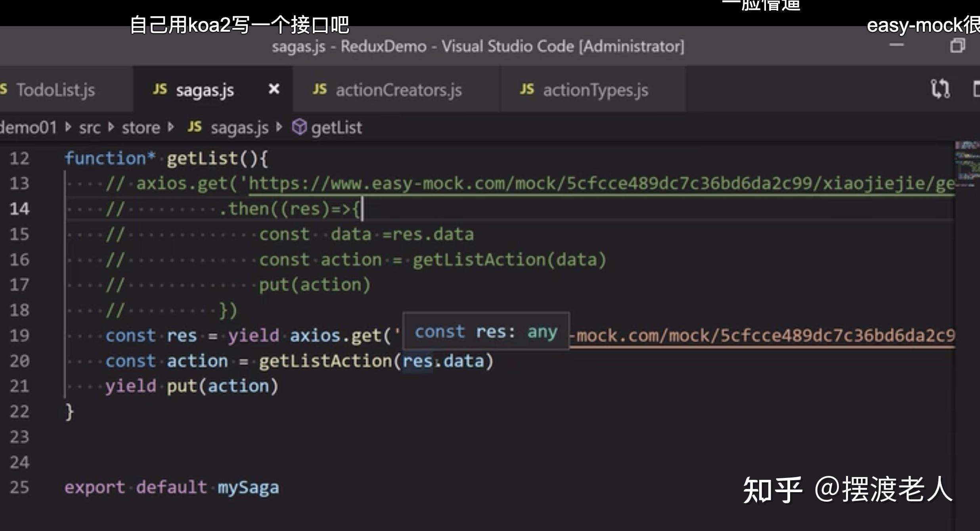This screenshot has width=980, height=531.
Task: Click the src breadcrumb folder
Action: [x=90, y=128]
